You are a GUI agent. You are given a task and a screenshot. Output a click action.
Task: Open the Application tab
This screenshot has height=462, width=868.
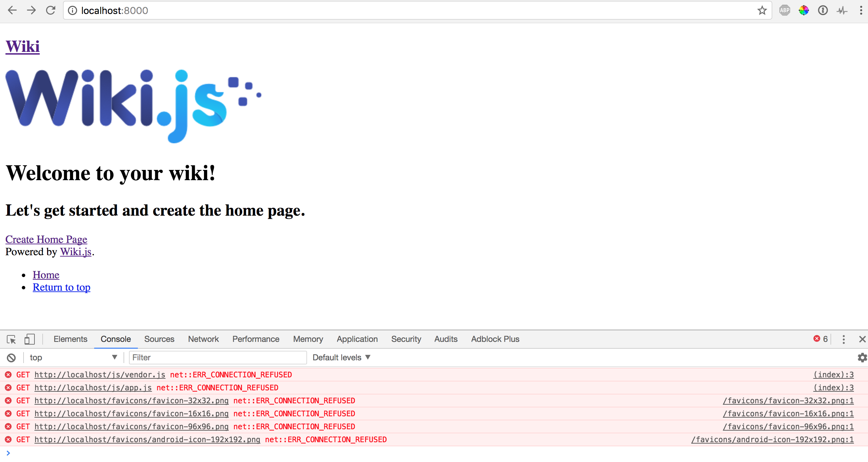357,339
